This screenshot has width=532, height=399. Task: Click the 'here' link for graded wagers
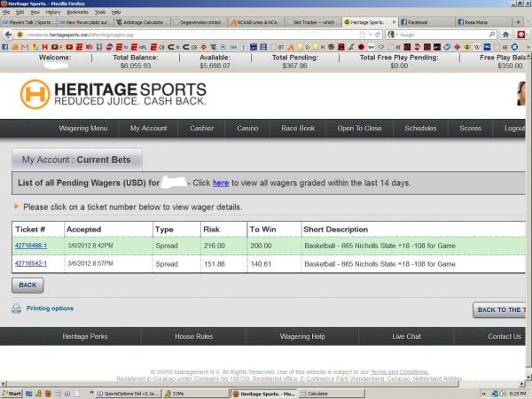(221, 184)
